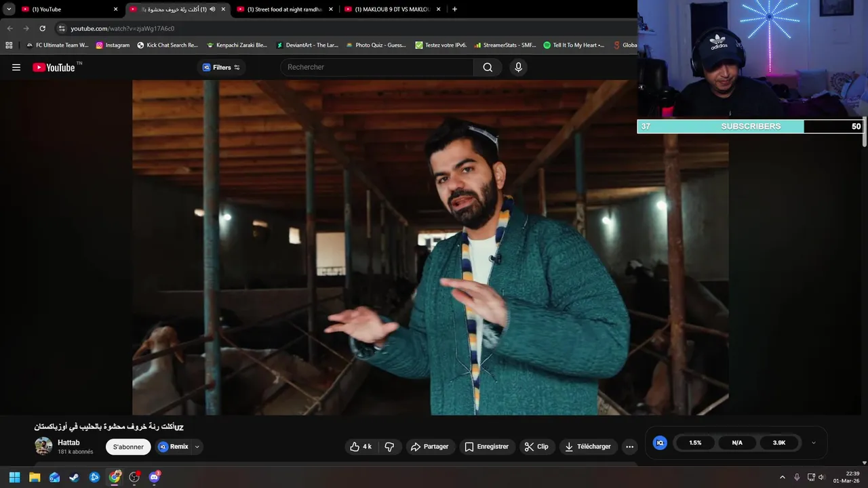Share the video via Partager

pos(430,447)
